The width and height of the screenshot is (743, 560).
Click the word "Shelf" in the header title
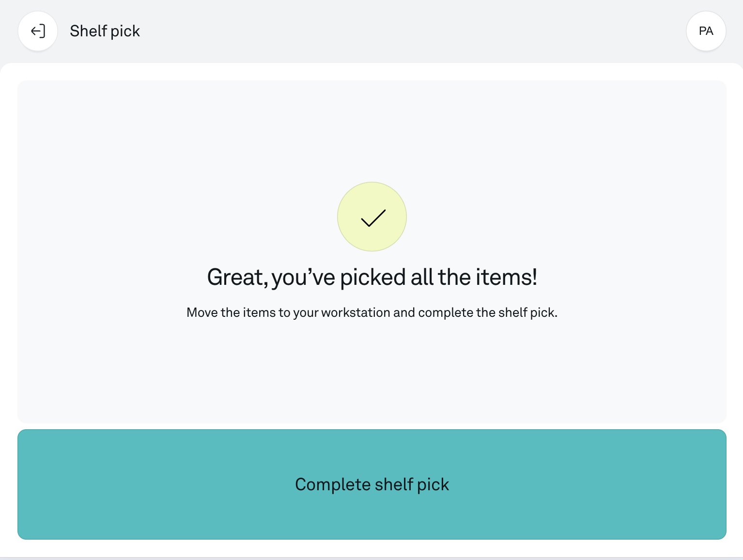[x=88, y=31]
